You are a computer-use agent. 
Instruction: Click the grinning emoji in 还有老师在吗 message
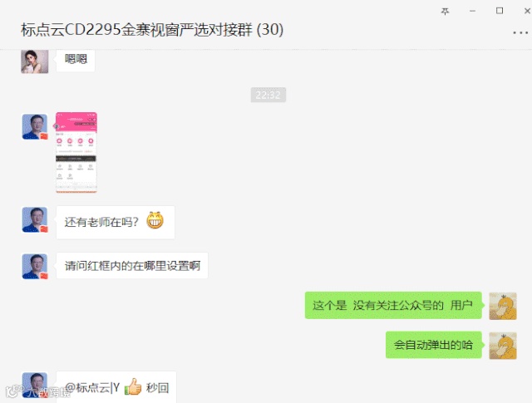click(155, 220)
